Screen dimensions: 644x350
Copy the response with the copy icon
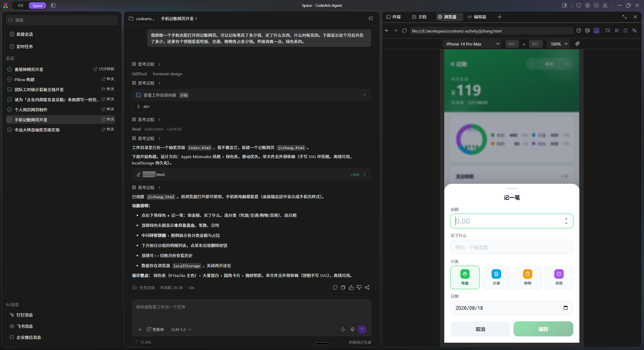tap(343, 288)
